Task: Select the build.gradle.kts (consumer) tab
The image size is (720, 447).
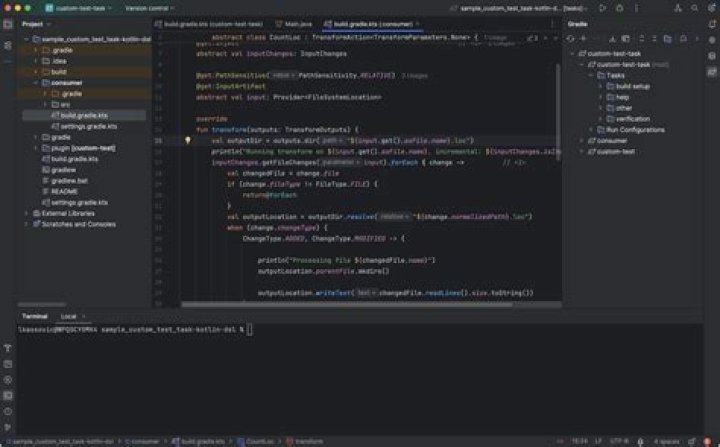Action: pyautogui.click(x=372, y=24)
